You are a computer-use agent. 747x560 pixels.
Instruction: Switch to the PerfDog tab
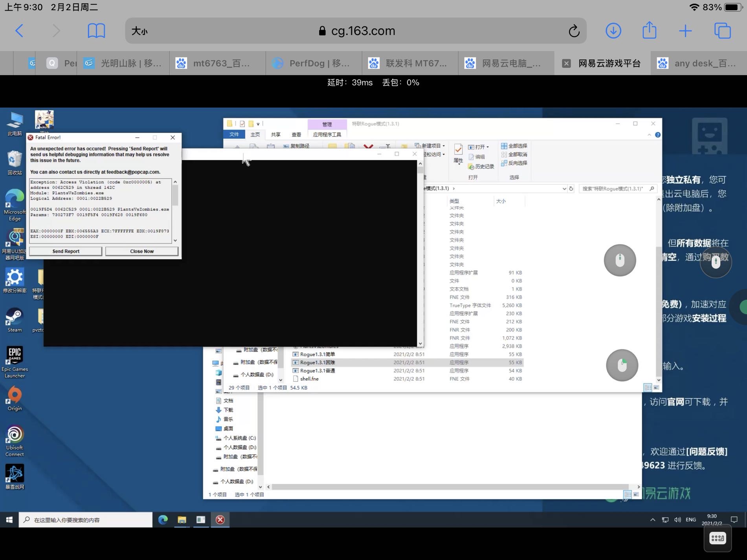[x=314, y=63]
